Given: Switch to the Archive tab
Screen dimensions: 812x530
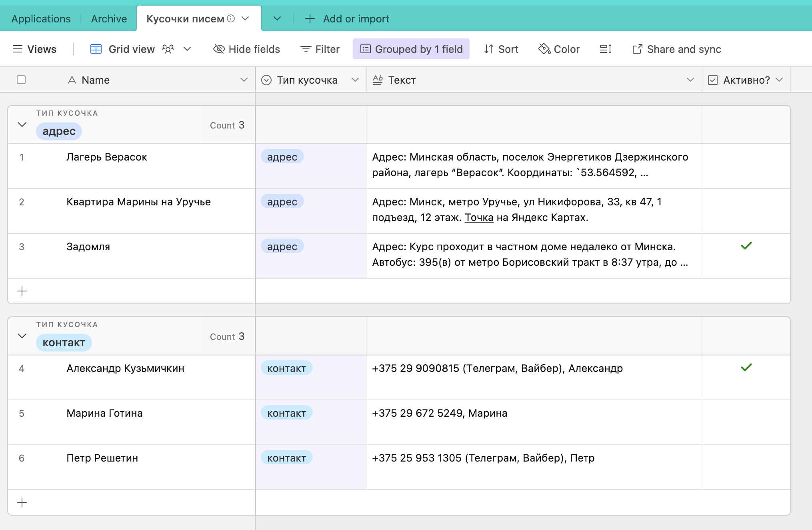Looking at the screenshot, I should pyautogui.click(x=109, y=19).
